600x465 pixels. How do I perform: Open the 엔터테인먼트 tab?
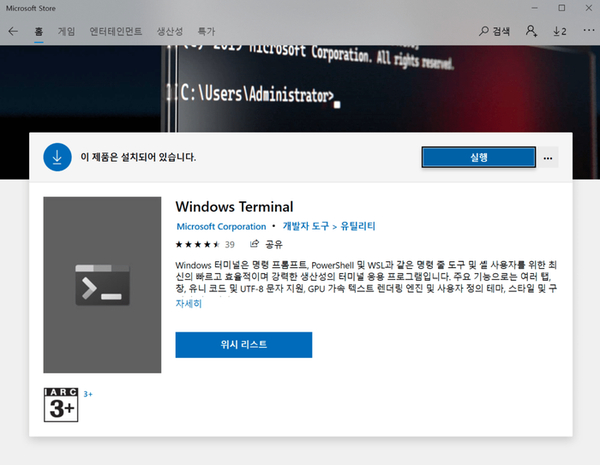(x=116, y=31)
